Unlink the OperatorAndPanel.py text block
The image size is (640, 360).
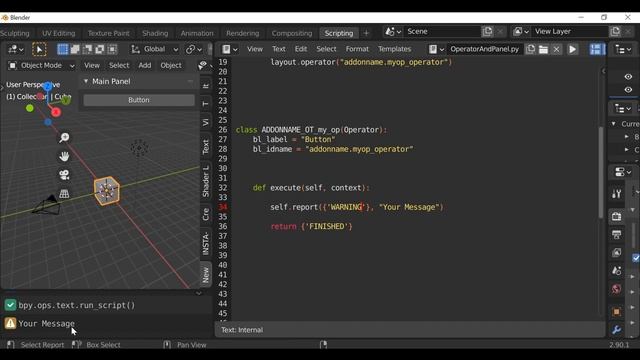point(556,49)
